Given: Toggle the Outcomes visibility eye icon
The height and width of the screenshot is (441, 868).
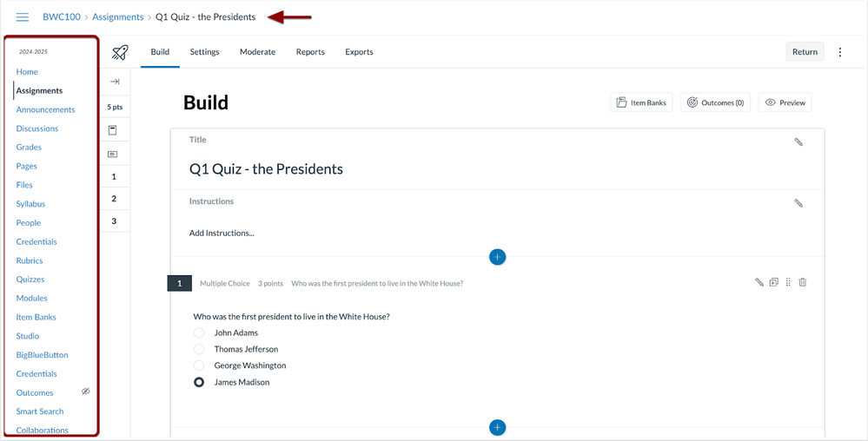Looking at the screenshot, I should [x=86, y=392].
